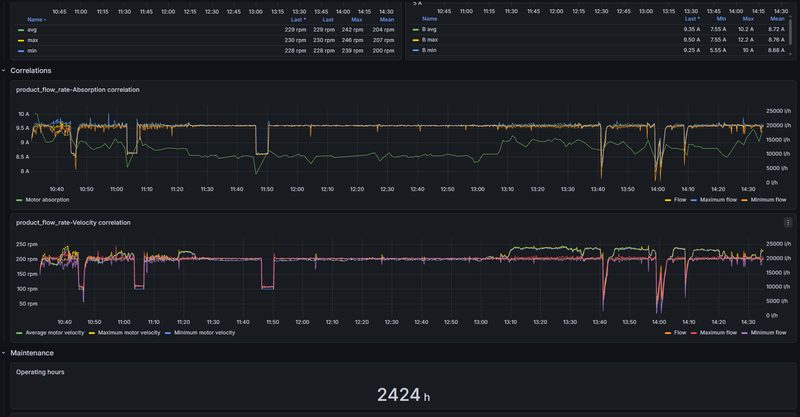Click the ampere legend table vertical scrollbar

(x=792, y=31)
